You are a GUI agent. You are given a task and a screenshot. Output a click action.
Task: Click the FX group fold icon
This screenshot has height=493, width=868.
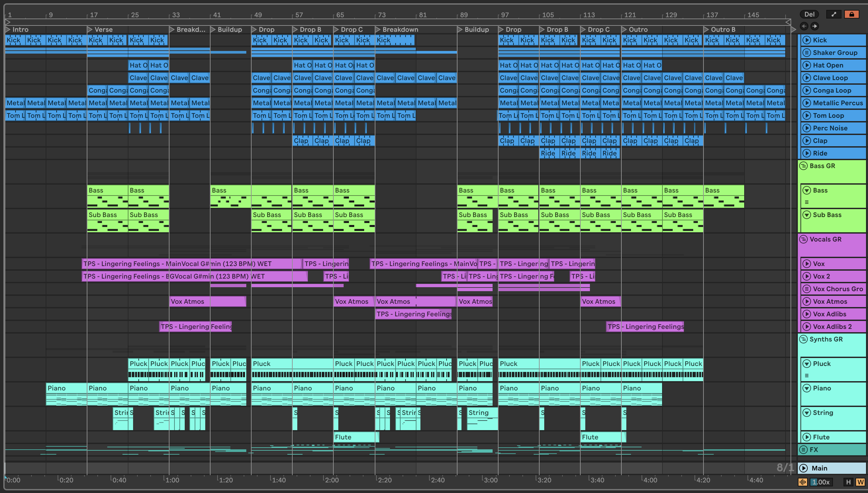pyautogui.click(x=804, y=450)
